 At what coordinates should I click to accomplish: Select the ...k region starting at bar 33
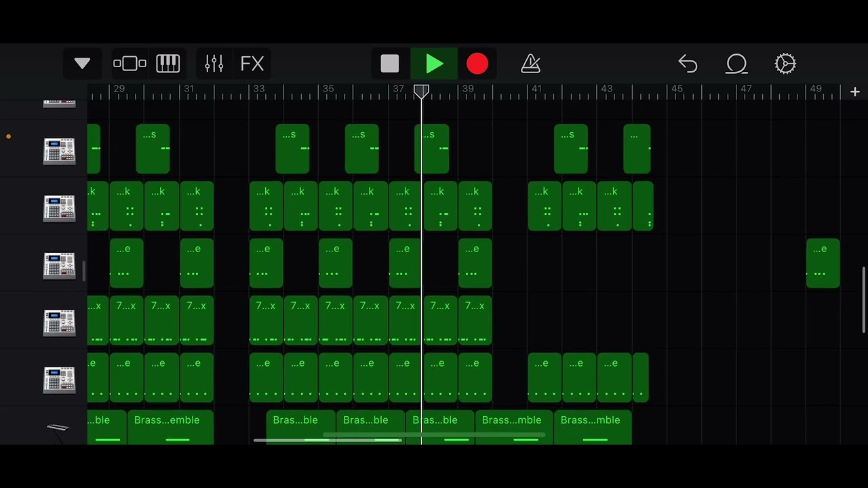(266, 206)
